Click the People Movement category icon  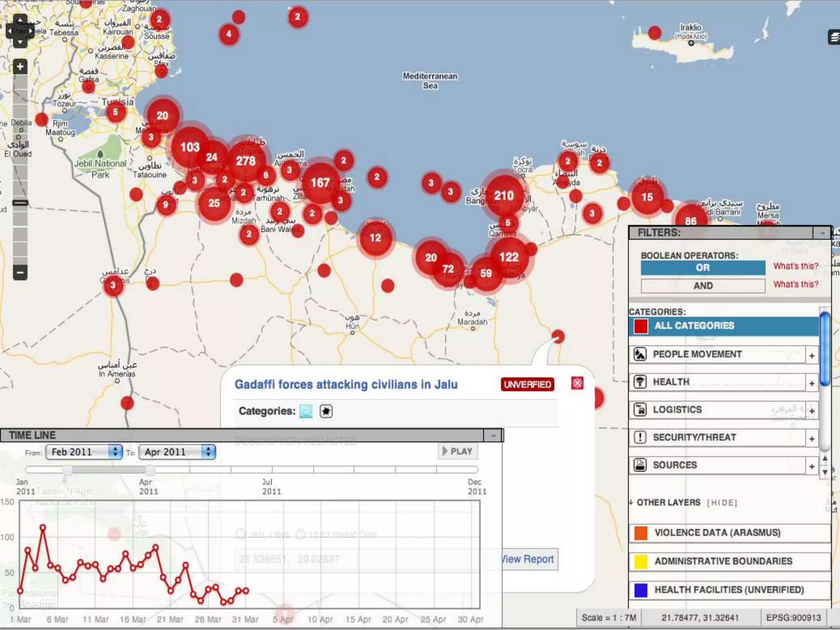(640, 354)
